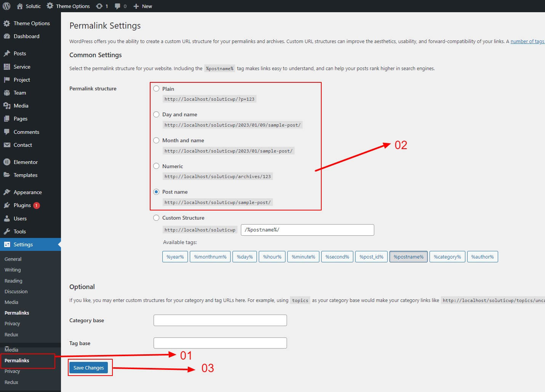
Task: Click the comments bubble icon in admin bar
Action: pyautogui.click(x=118, y=6)
